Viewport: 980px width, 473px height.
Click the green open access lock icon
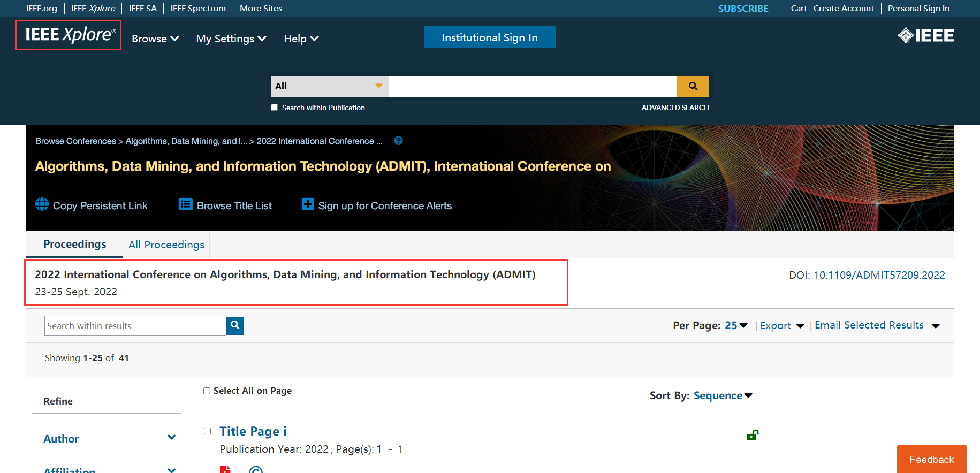pos(752,435)
